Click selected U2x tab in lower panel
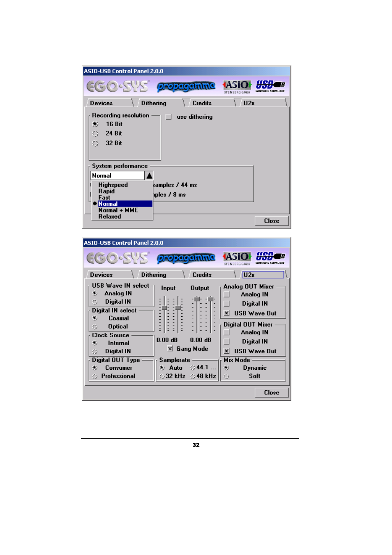The height and width of the screenshot is (555, 392). [263, 275]
